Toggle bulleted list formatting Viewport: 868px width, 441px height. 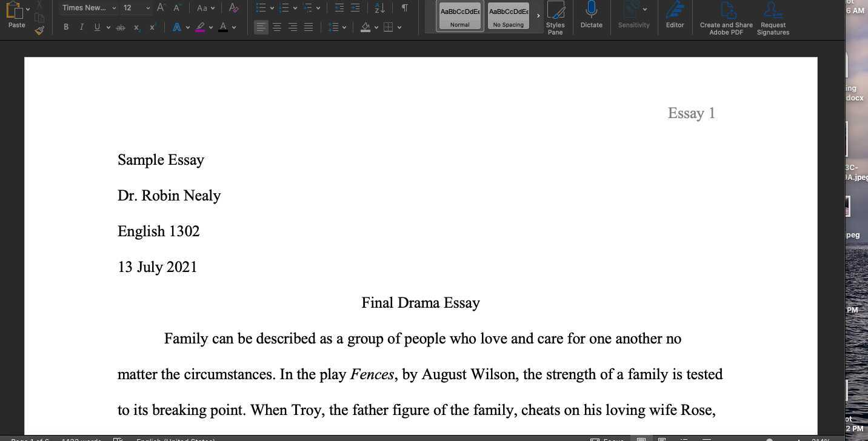[x=261, y=8]
